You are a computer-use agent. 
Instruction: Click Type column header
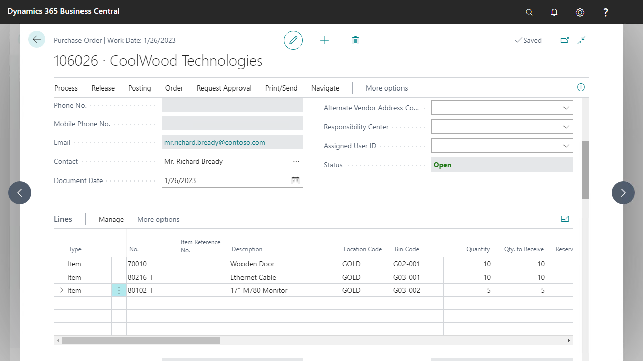[75, 249]
